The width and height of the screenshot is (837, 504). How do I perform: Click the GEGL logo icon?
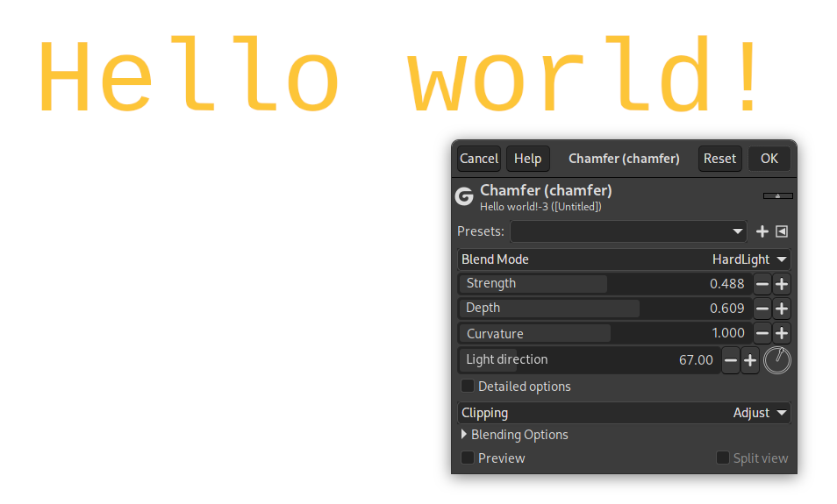(x=464, y=196)
